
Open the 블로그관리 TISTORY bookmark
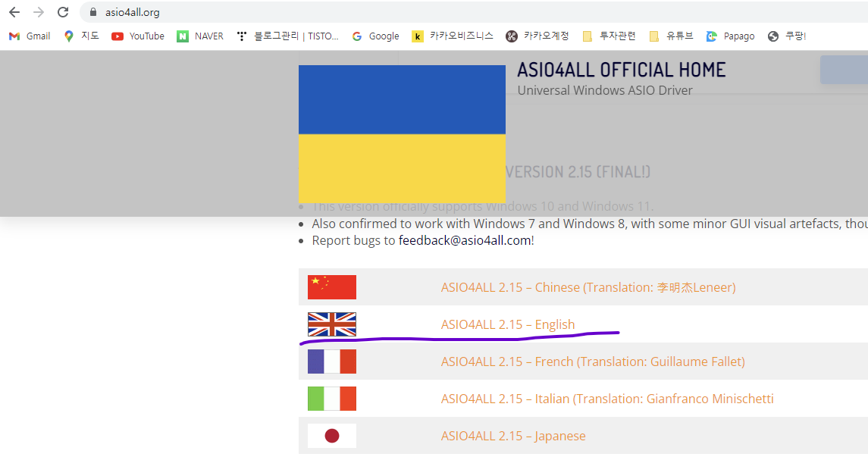pos(287,36)
